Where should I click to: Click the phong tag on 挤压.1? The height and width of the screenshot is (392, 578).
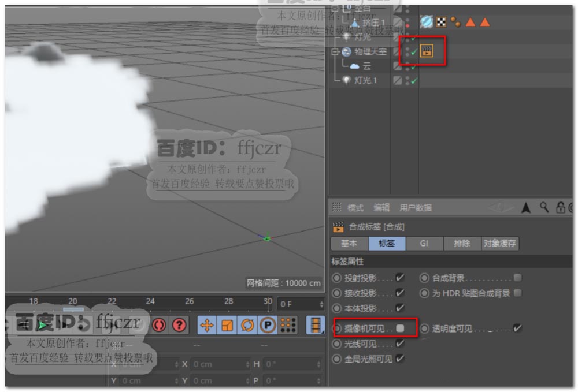coord(426,22)
